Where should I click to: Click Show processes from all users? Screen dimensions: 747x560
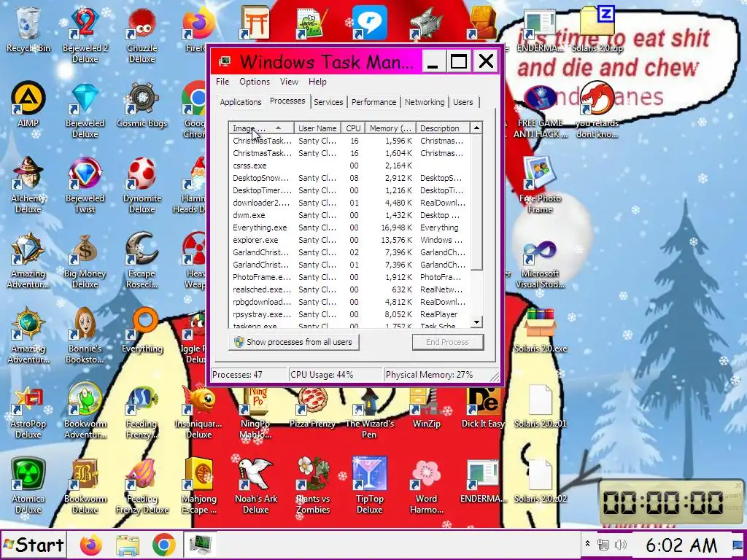pos(293,342)
